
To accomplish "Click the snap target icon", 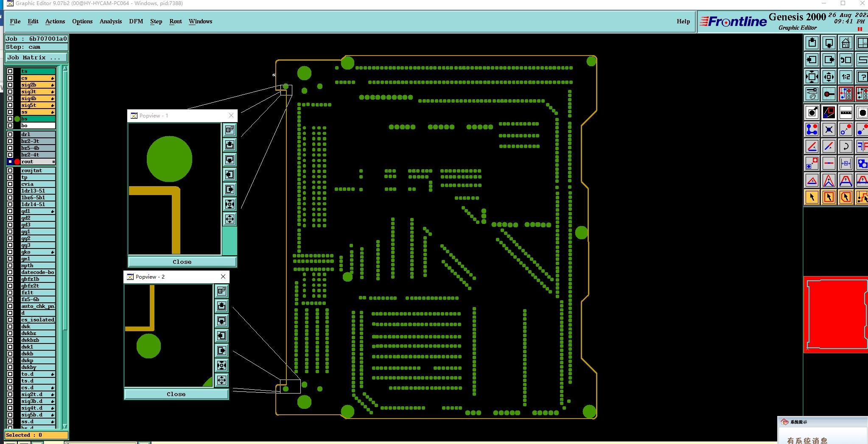I will tap(829, 94).
